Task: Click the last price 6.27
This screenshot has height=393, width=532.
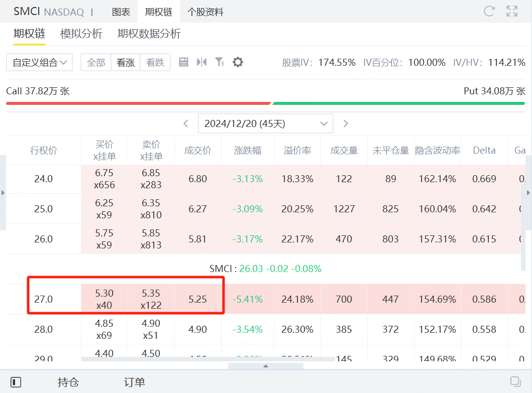Action: [x=198, y=209]
